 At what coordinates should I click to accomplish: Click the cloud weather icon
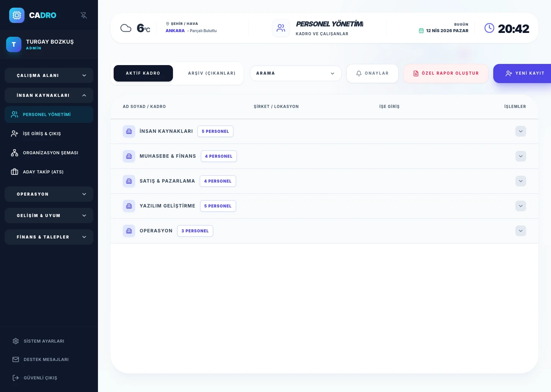pyautogui.click(x=126, y=28)
